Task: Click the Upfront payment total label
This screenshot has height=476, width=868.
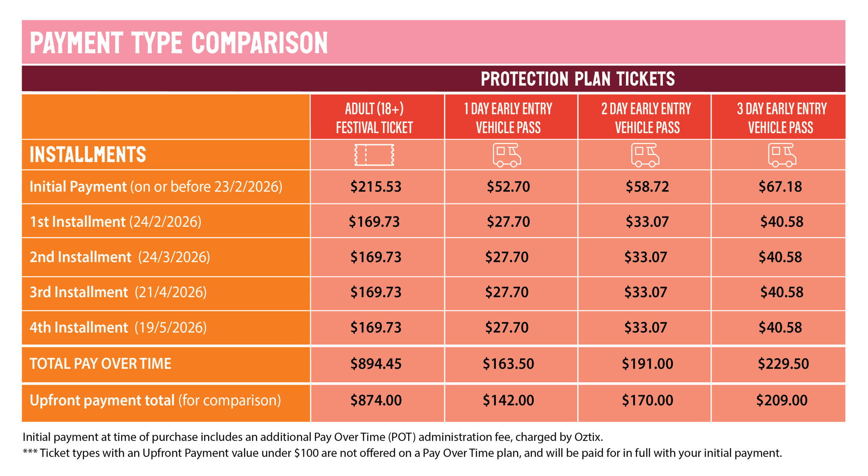Action: click(155, 400)
